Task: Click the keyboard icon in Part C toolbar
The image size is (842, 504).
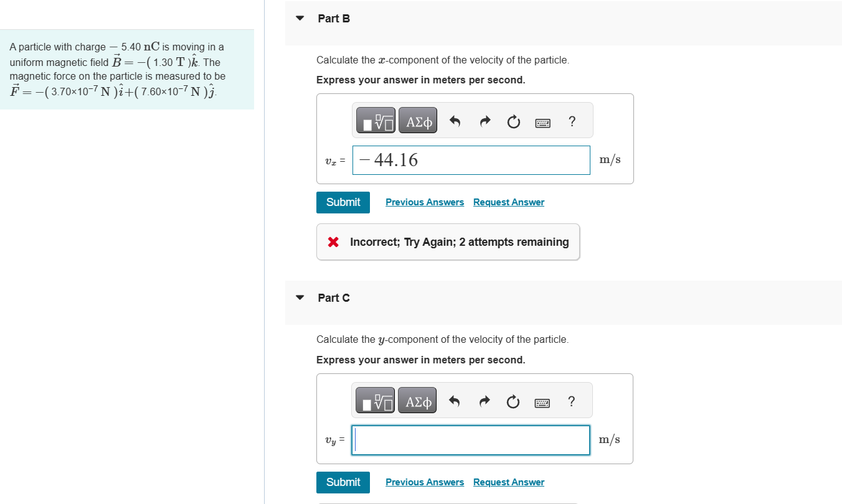Action: 542,402
